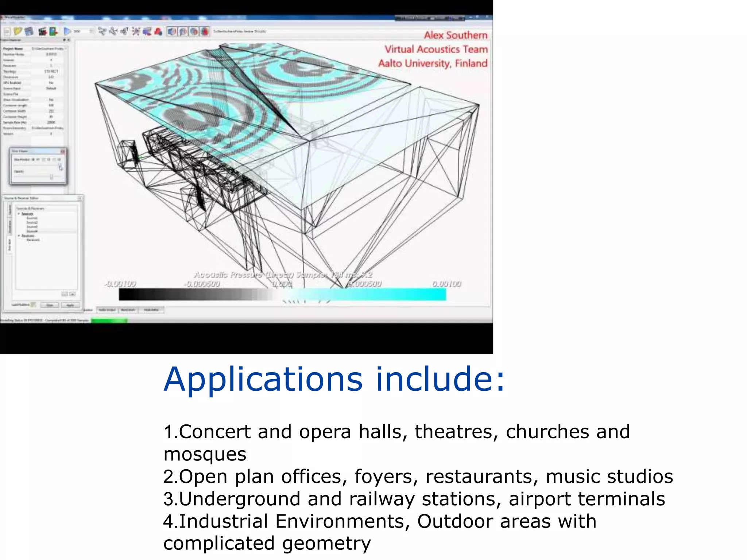
Task: Toggle the third view-mode button with globe
Action: click(x=194, y=32)
